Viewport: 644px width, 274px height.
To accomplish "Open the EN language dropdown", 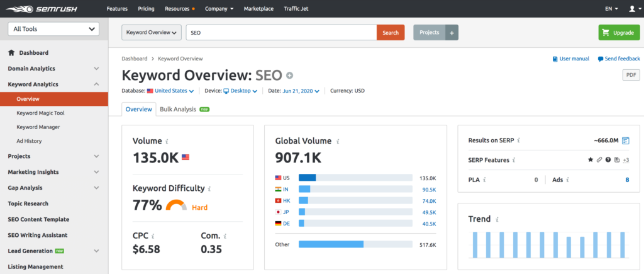I will click(611, 9).
